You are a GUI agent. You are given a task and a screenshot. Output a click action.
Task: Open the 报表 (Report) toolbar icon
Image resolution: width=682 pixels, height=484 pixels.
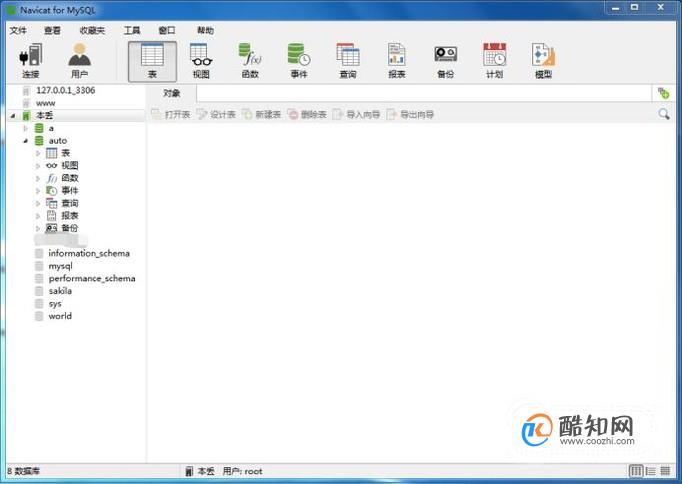[397, 60]
